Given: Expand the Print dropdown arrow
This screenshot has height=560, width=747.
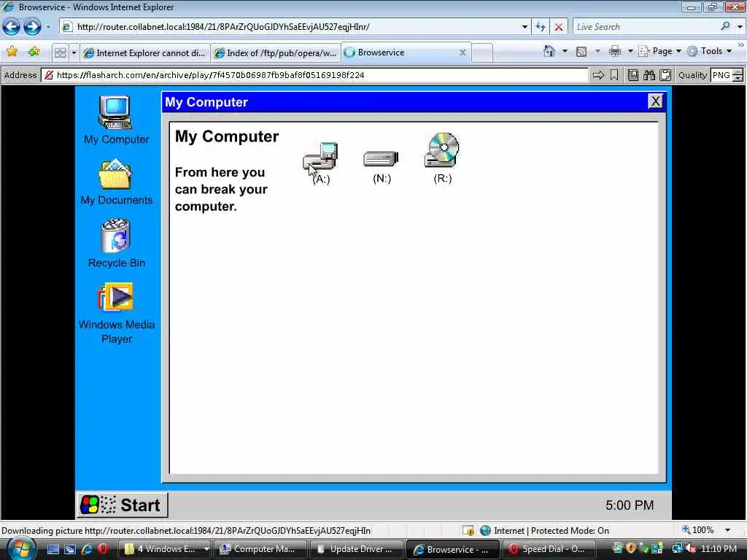Looking at the screenshot, I should (630, 51).
